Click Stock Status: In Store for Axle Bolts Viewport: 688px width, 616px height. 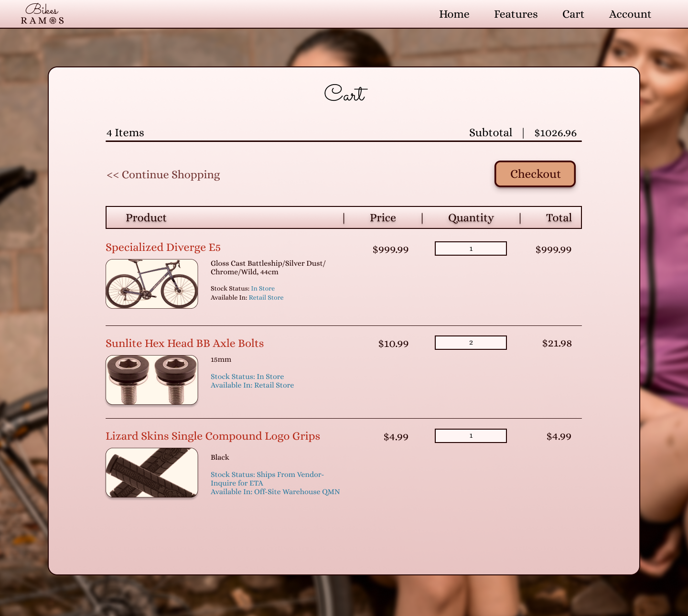247,377
